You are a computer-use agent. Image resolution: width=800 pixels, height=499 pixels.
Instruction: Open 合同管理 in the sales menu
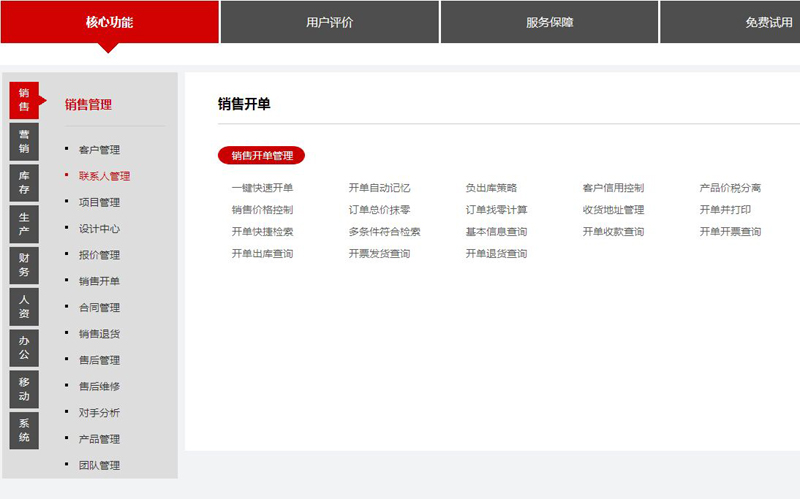point(99,308)
